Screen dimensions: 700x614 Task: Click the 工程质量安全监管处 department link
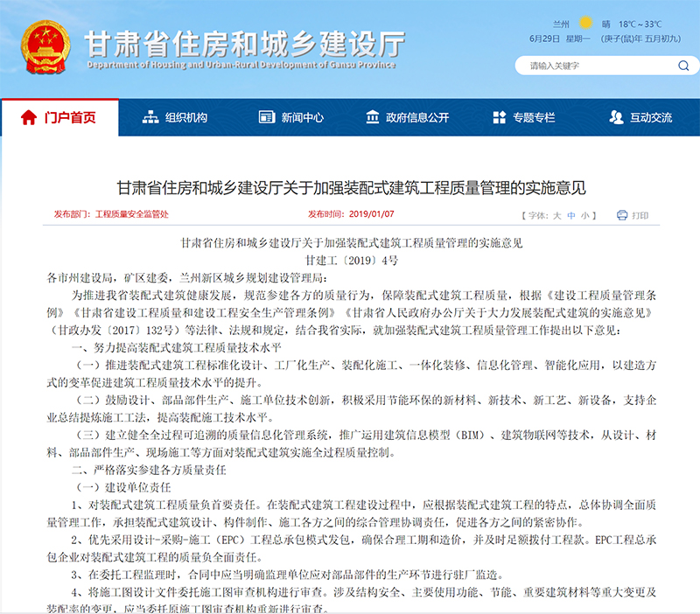131,213
